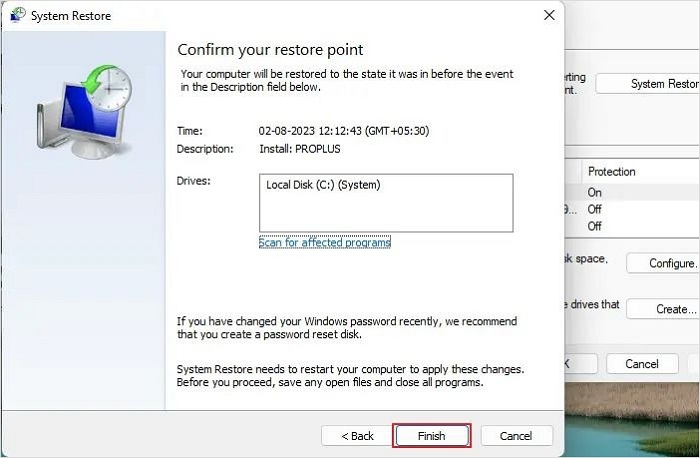
Task: Click Finish to confirm the restore point
Action: click(432, 436)
